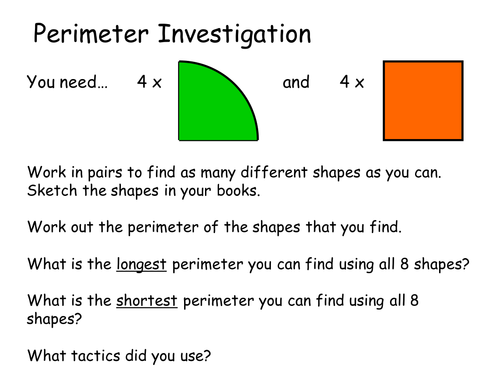
Task: Click the '4 x' before orange square
Action: 352,82
